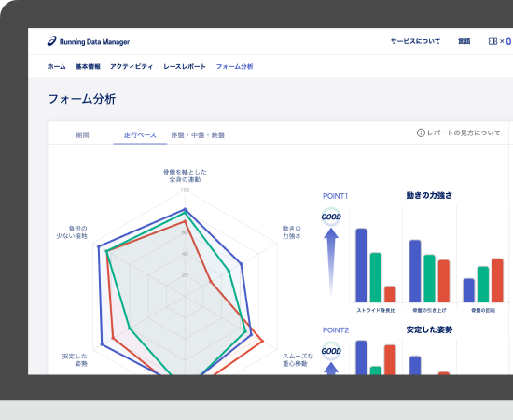This screenshot has height=420, width=513.
Task: Click the 安定した姿勢 radar axis label
Action: click(x=75, y=359)
